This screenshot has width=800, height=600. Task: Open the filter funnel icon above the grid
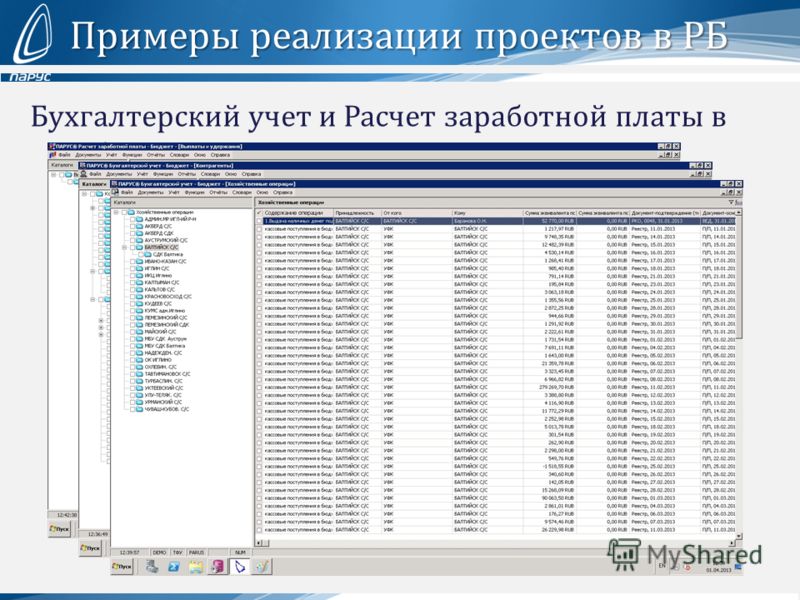pos(731,203)
